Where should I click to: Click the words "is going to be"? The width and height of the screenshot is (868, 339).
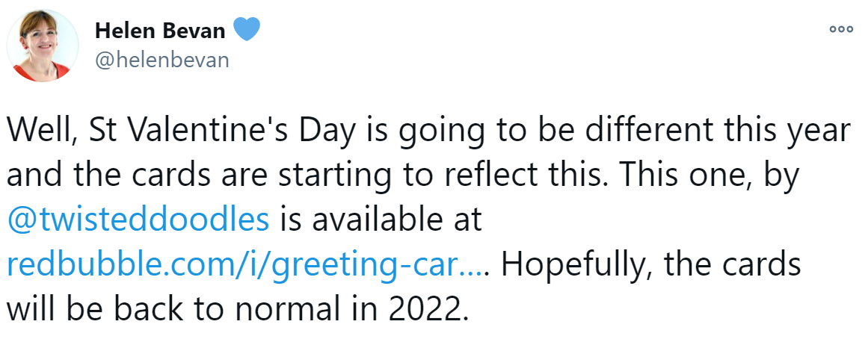(426, 131)
